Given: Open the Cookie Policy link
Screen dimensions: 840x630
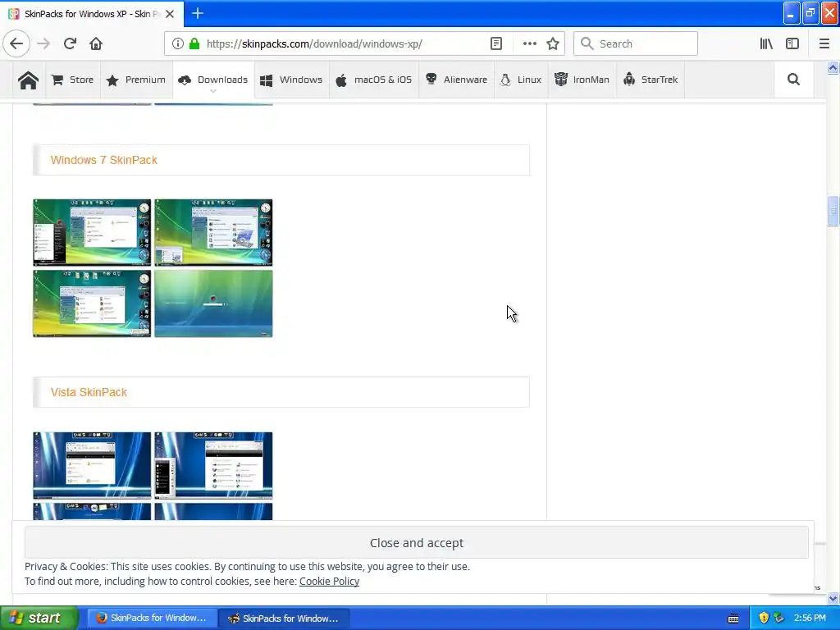Looking at the screenshot, I should click(329, 582).
